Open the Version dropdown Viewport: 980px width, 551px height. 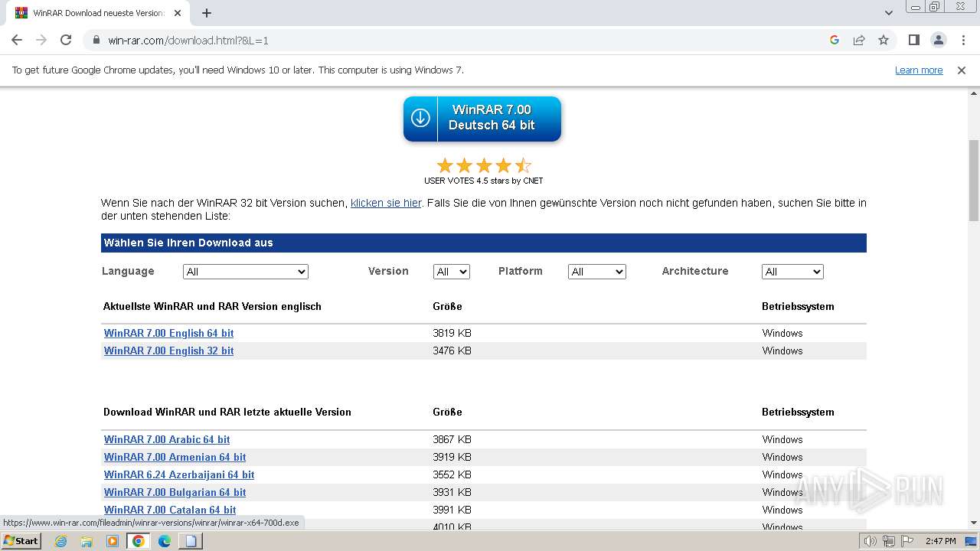pos(451,272)
